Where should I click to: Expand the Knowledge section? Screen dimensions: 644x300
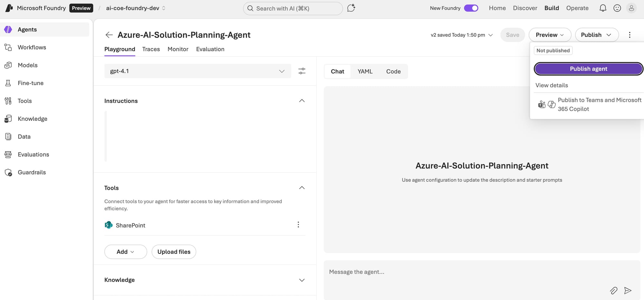(302, 280)
